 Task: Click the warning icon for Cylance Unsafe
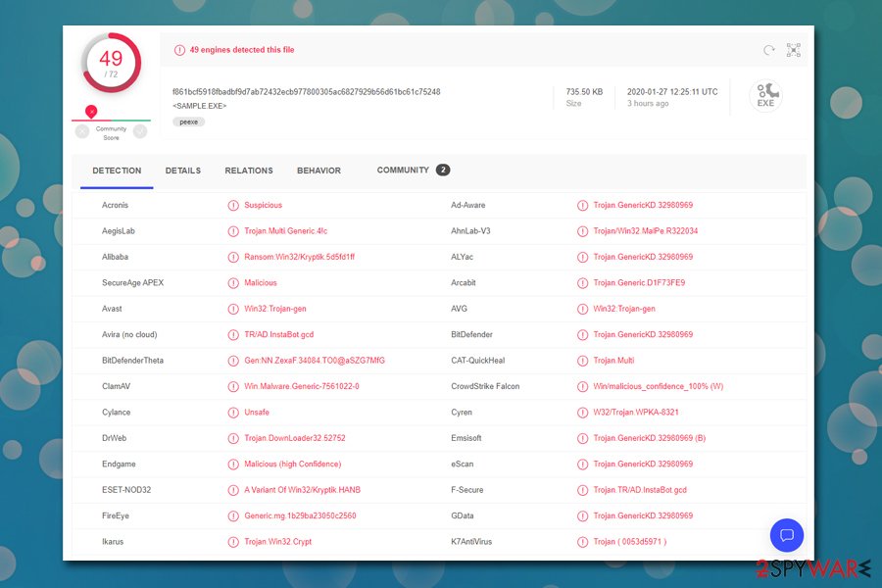pos(233,413)
